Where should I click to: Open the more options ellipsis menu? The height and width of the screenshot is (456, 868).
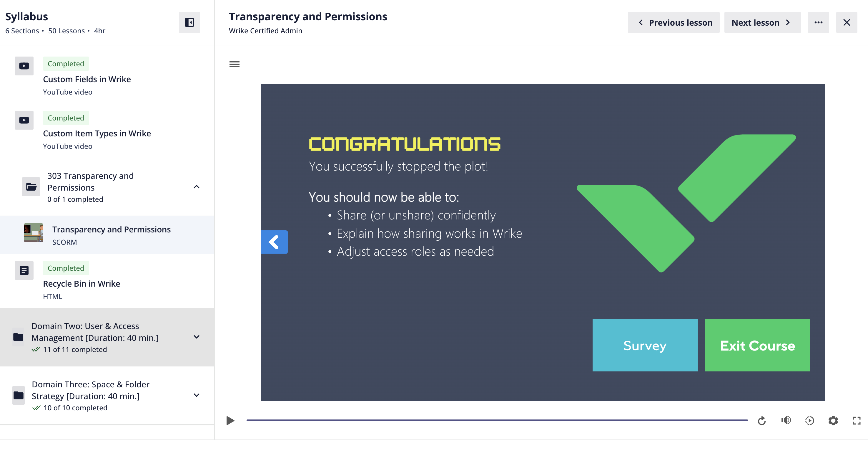(x=819, y=22)
